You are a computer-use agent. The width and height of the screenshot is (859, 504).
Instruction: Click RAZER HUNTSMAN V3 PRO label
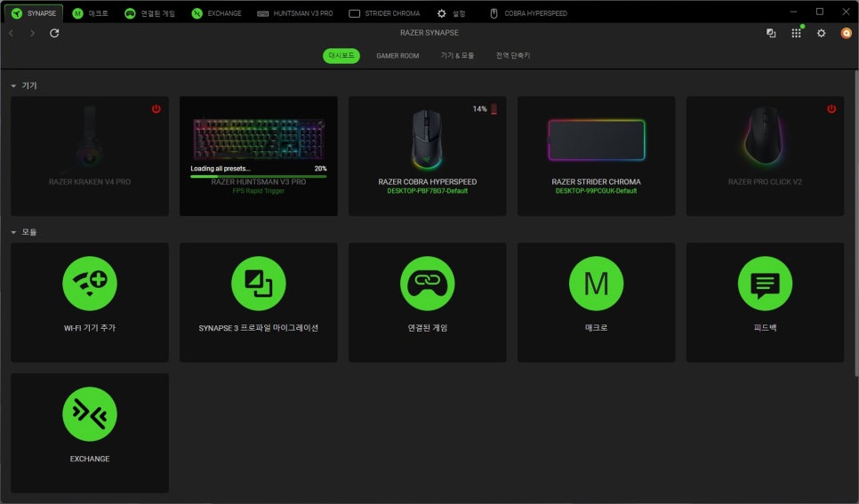(258, 182)
